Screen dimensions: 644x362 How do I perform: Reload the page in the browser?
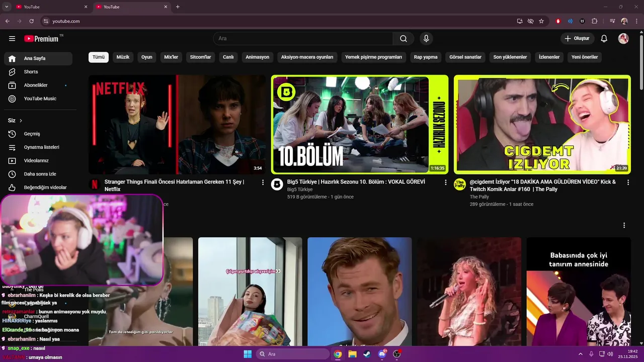(x=31, y=21)
